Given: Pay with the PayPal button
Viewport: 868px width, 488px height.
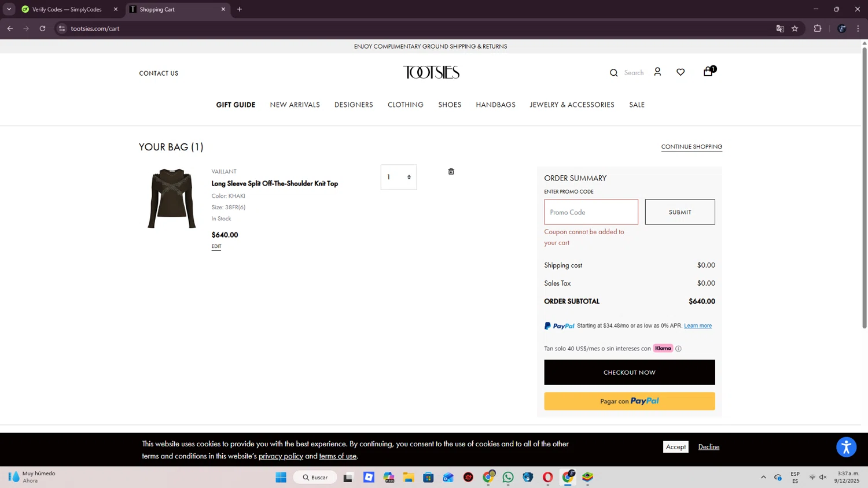Looking at the screenshot, I should (x=630, y=401).
